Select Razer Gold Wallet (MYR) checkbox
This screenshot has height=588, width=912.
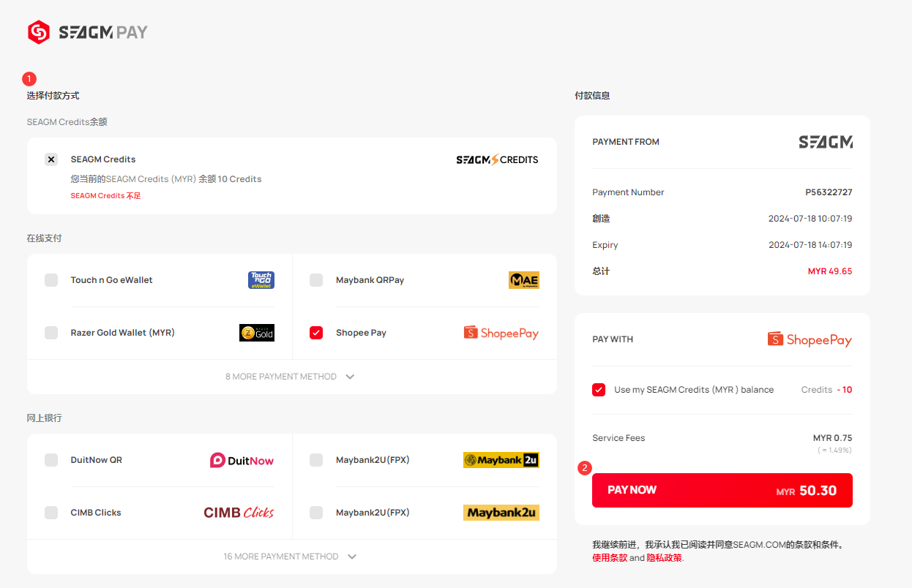pos(51,333)
